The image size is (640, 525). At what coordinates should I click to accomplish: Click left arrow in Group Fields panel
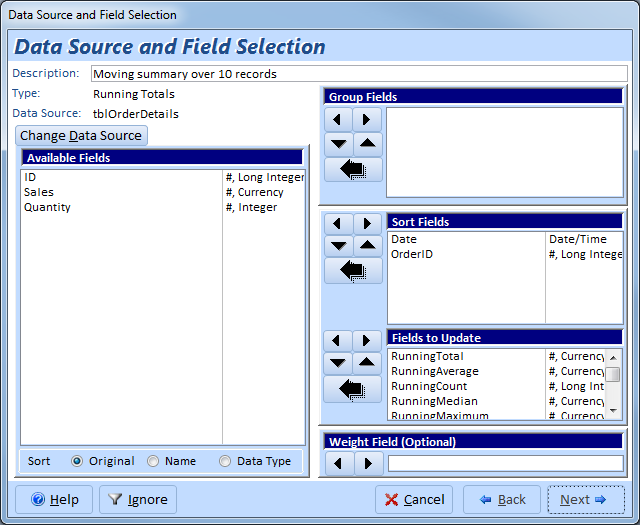(339, 119)
